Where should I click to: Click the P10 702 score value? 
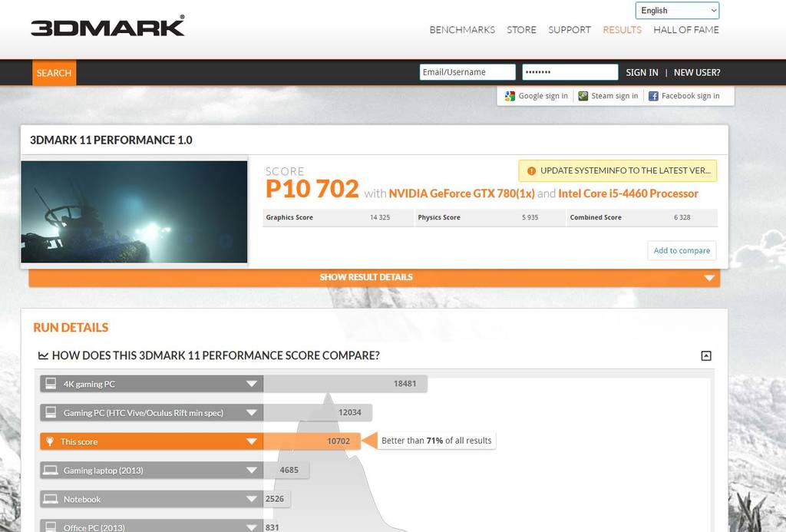coord(312,190)
